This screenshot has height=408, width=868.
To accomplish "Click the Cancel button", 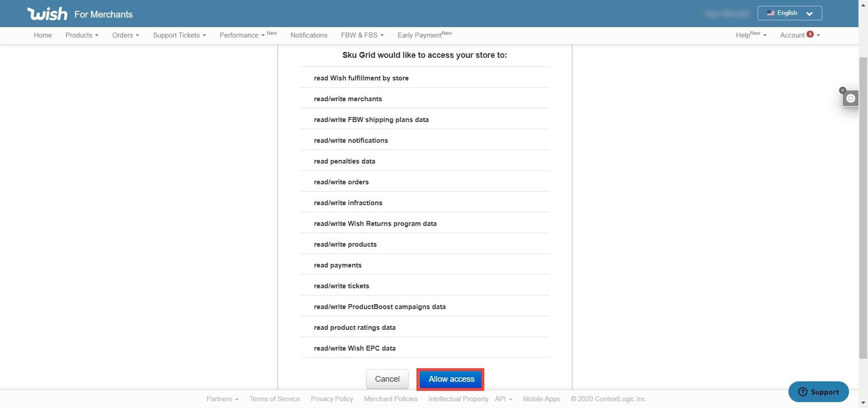I will coord(387,379).
